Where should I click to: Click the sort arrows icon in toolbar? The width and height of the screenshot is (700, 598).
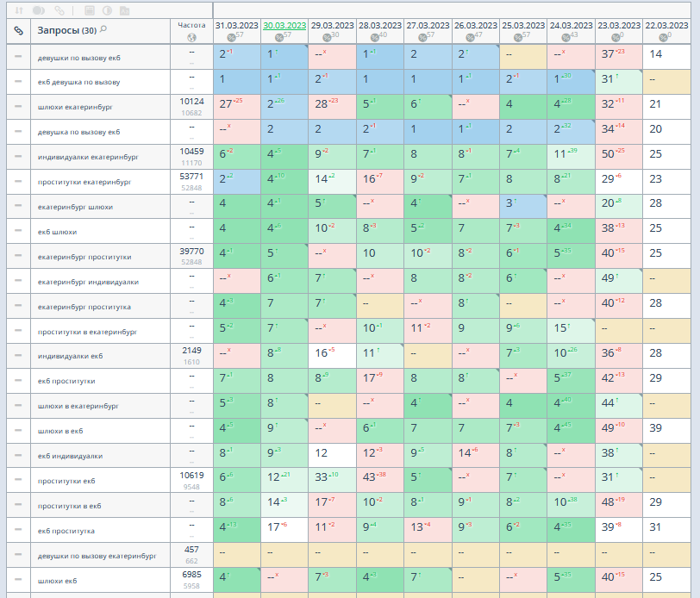click(19, 11)
